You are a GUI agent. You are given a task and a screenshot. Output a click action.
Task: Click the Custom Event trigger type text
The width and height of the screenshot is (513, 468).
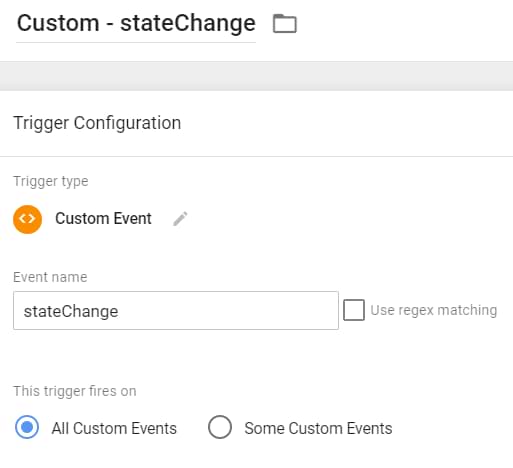tap(103, 219)
